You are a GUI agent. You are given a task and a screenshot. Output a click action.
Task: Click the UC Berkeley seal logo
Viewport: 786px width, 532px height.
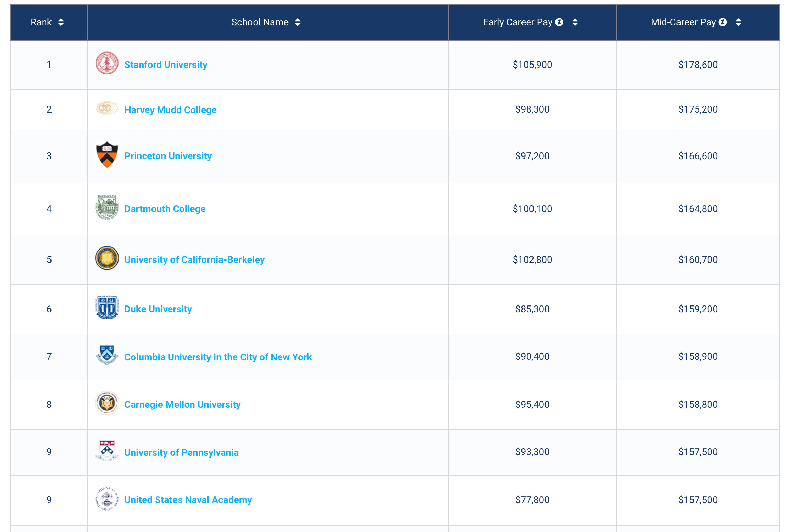[x=107, y=258]
